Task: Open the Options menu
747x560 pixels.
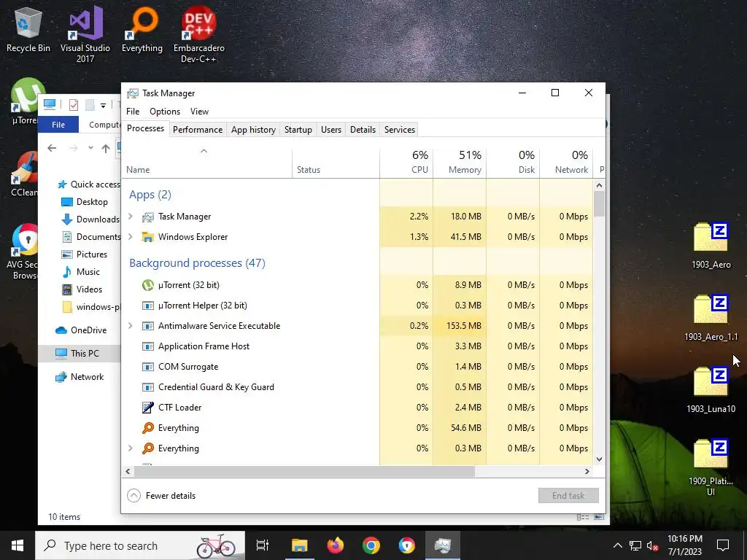Action: pos(165,112)
